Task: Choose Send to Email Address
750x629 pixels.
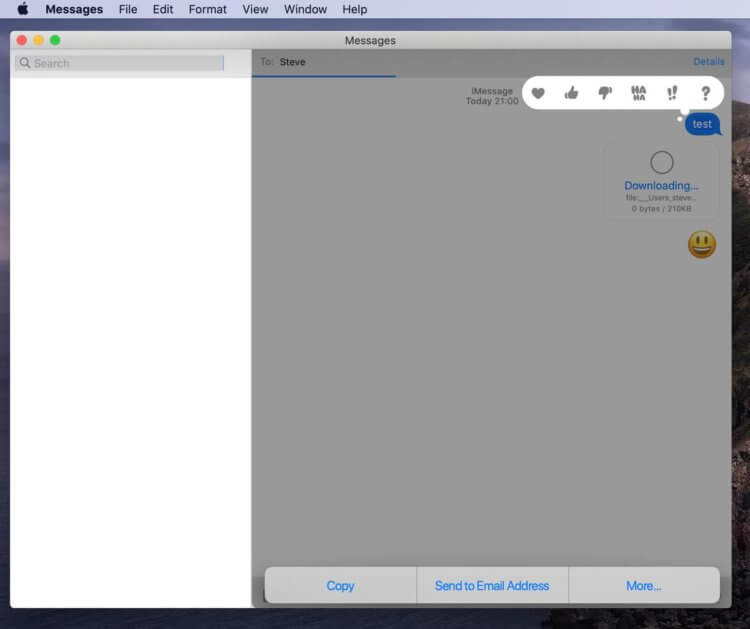Action: pos(492,585)
